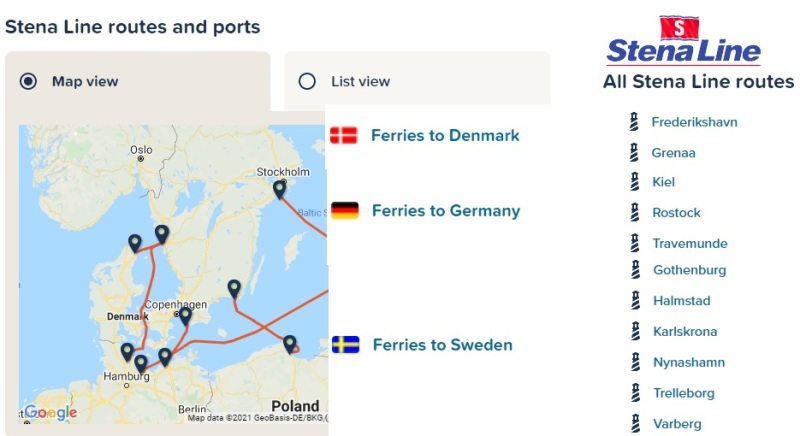Open the Ferries to Germany link

(x=446, y=211)
